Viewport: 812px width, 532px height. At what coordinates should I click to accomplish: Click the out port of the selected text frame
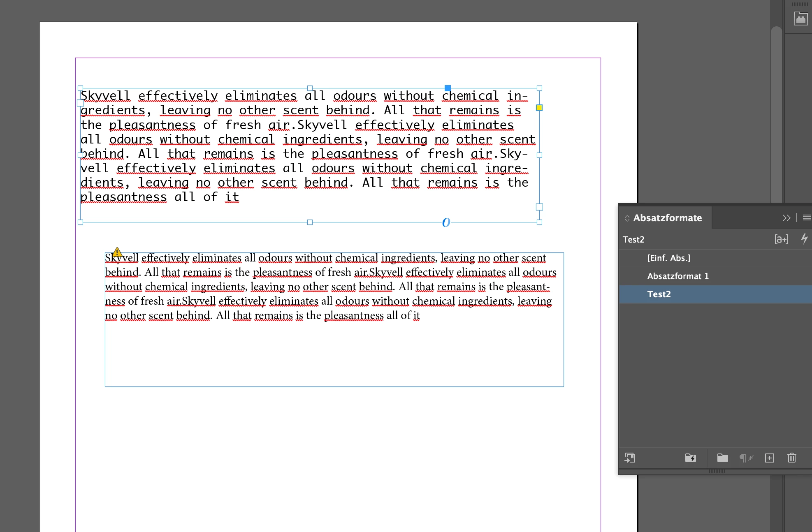click(x=539, y=207)
